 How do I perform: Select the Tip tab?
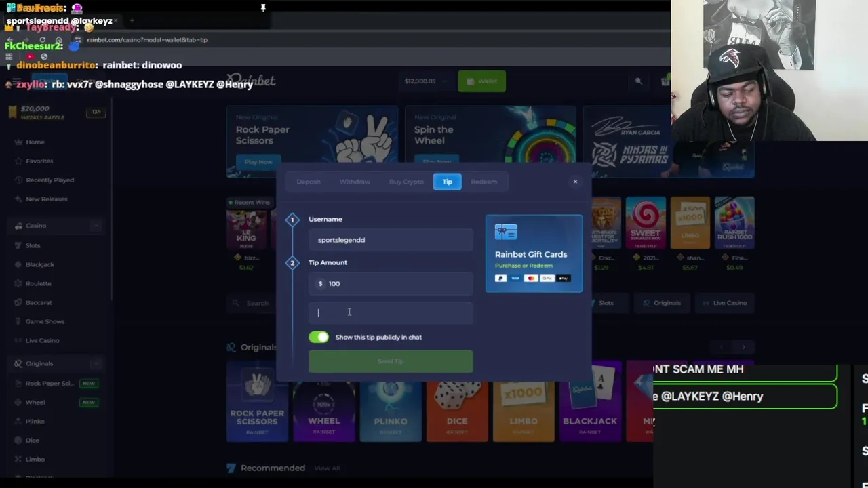448,182
